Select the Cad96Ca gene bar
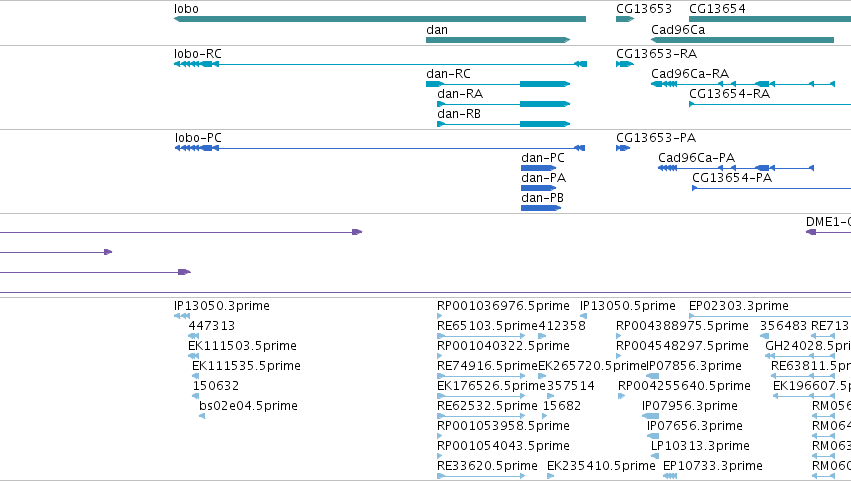This screenshot has width=851, height=481. (x=742, y=40)
